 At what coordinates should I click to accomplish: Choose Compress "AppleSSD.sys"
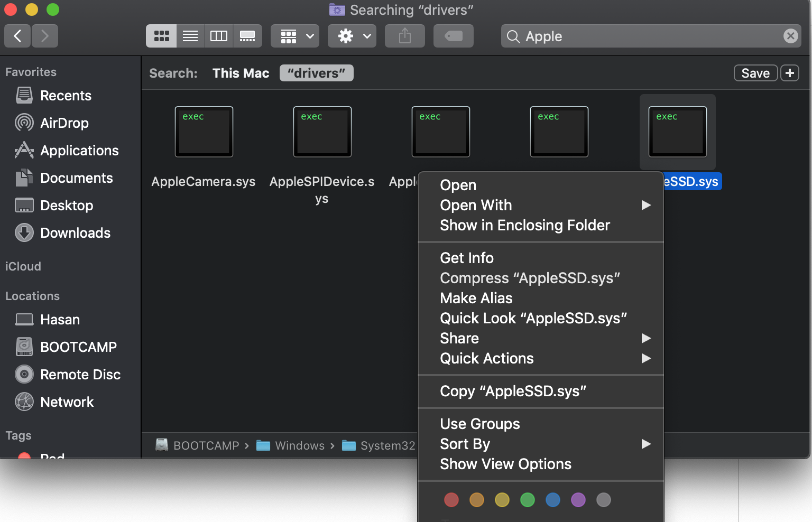tap(540, 278)
